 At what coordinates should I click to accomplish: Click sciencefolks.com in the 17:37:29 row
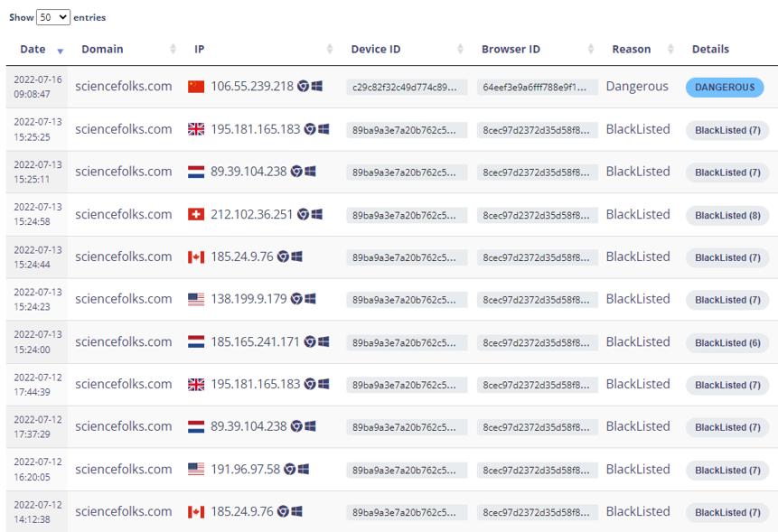pos(124,426)
